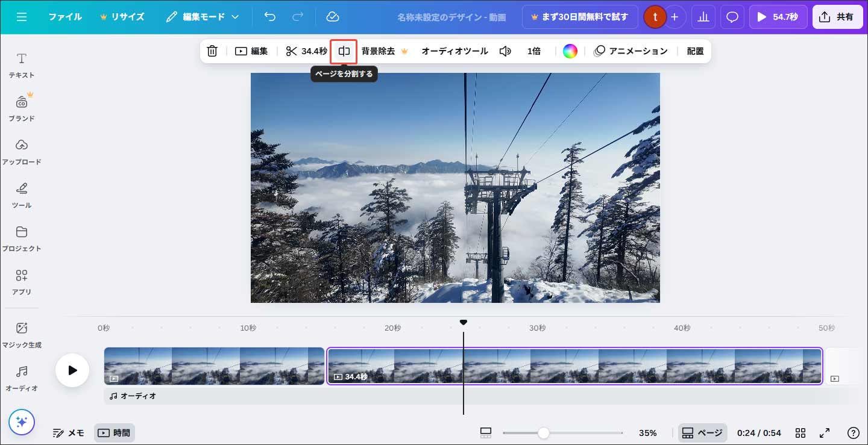
Task: Split the page at playhead
Action: pyautogui.click(x=344, y=51)
